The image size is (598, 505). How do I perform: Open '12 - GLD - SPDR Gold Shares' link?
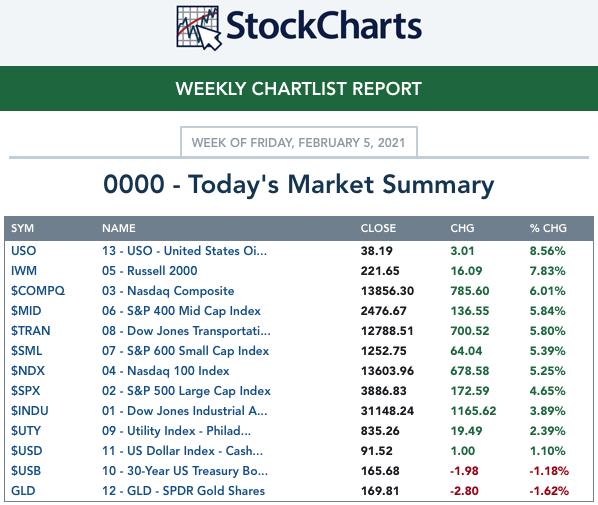[x=183, y=491]
